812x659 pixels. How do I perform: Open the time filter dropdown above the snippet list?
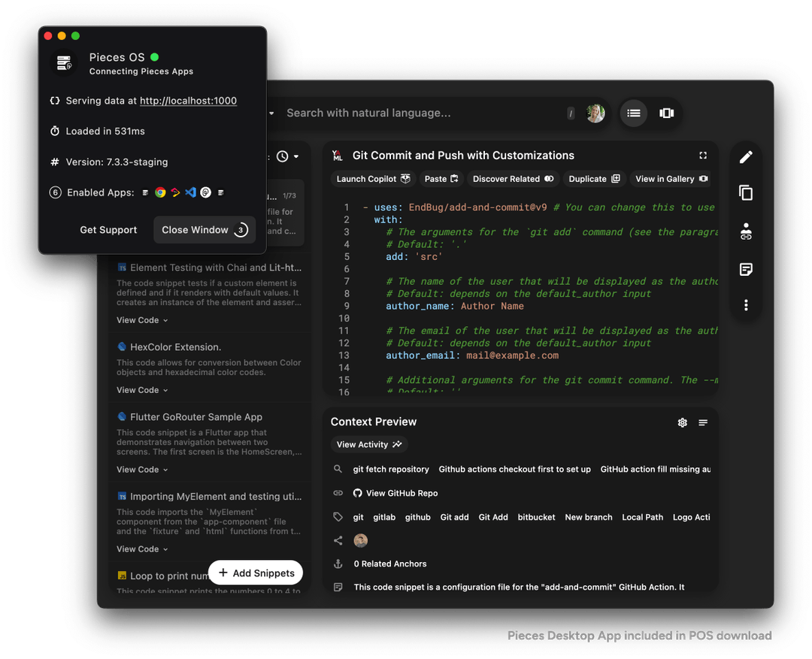tap(286, 156)
